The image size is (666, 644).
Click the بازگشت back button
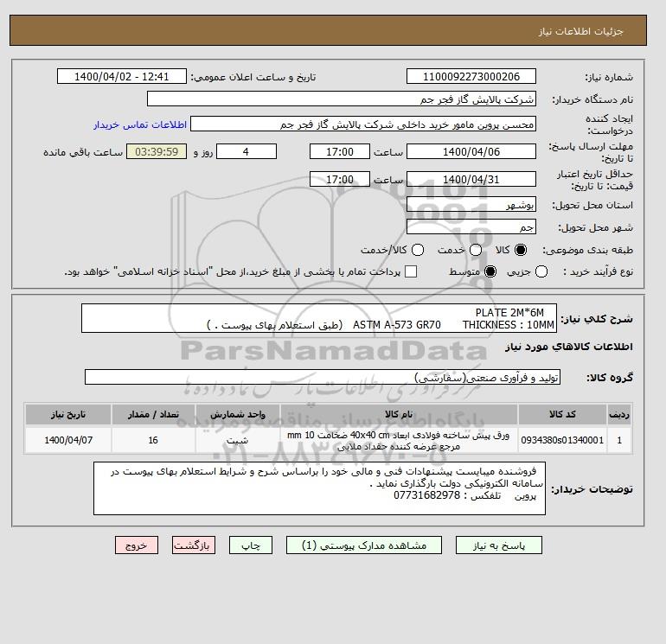pyautogui.click(x=193, y=545)
